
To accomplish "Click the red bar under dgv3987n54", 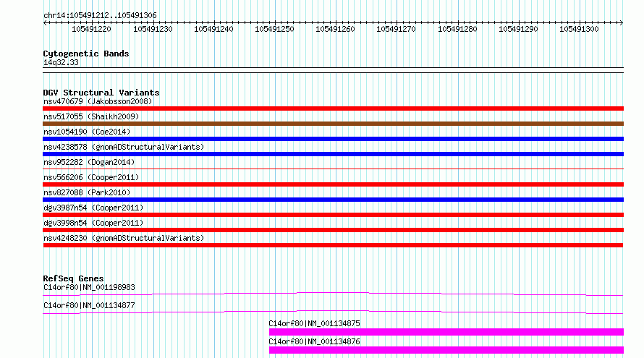I will click(x=333, y=215).
